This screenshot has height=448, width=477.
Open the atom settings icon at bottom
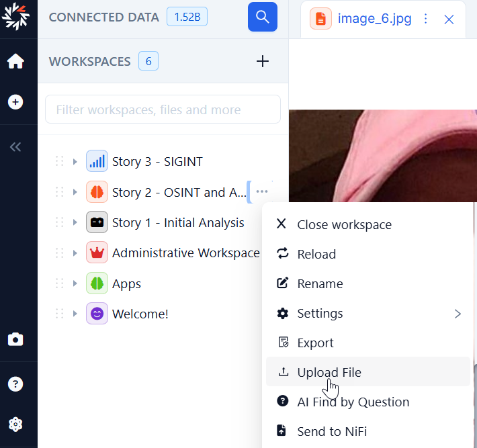click(x=15, y=424)
